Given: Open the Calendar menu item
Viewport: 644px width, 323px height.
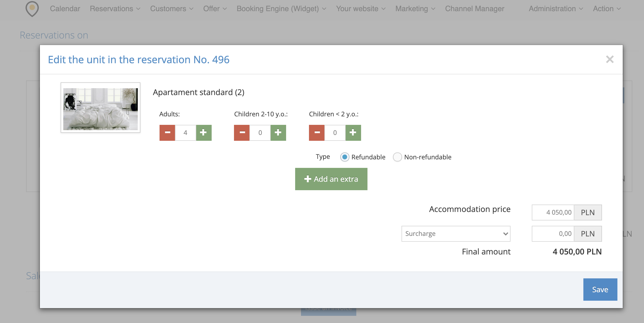Looking at the screenshot, I should (x=65, y=9).
